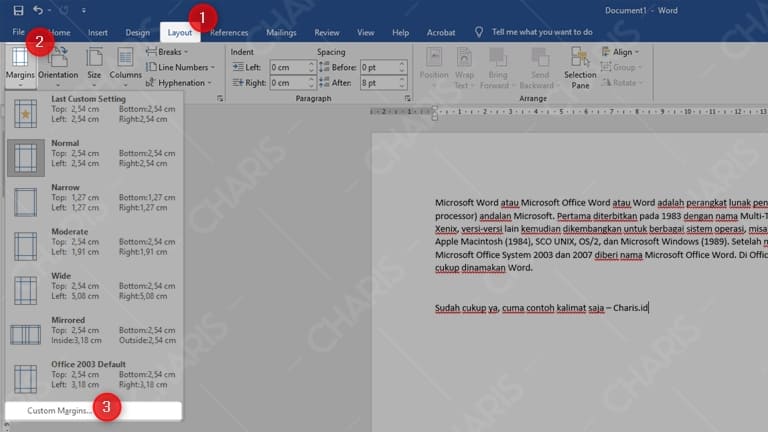The width and height of the screenshot is (768, 432).
Task: Open the File tab
Action: 18,32
